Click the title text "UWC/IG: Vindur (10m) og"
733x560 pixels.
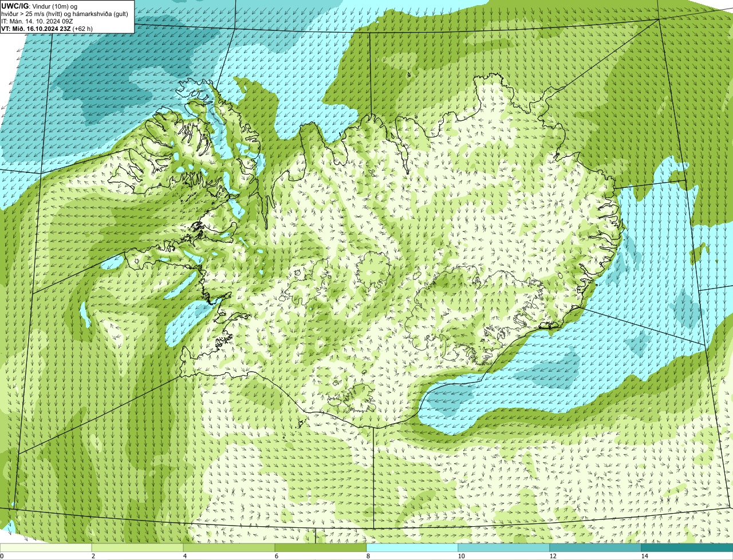(39, 6)
